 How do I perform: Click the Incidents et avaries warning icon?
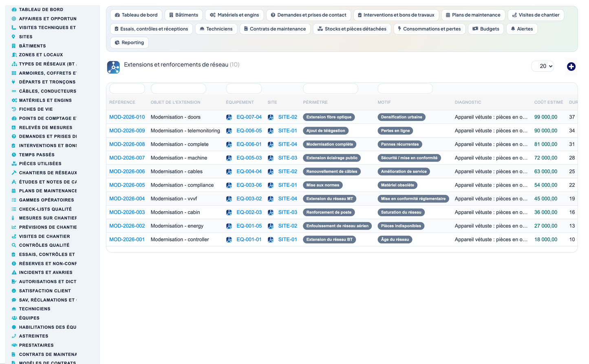pos(14,272)
